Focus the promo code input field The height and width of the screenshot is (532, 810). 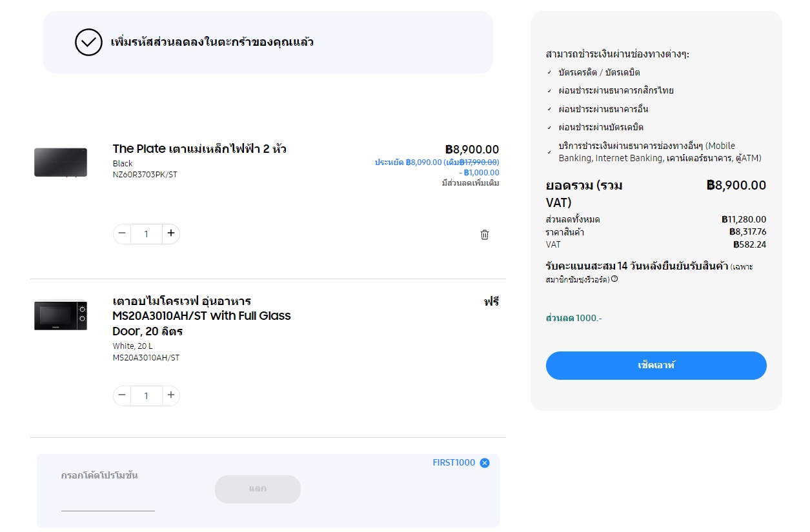(108, 500)
